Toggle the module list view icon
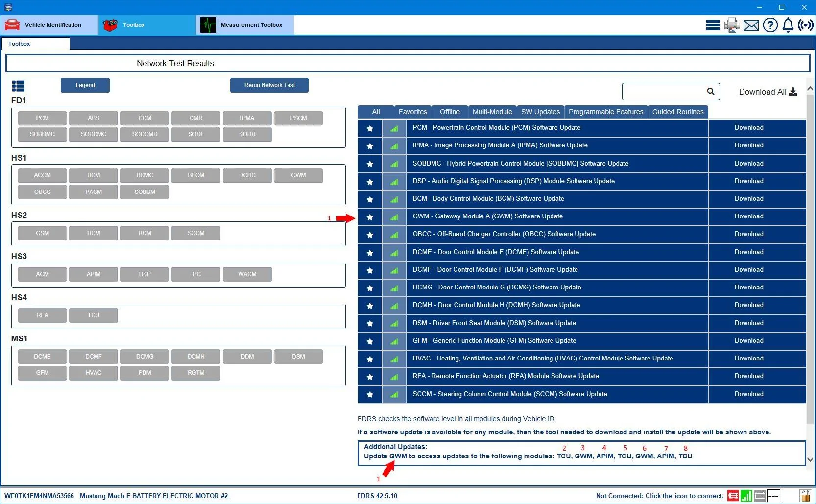Viewport: 816px width, 504px height. [x=18, y=86]
